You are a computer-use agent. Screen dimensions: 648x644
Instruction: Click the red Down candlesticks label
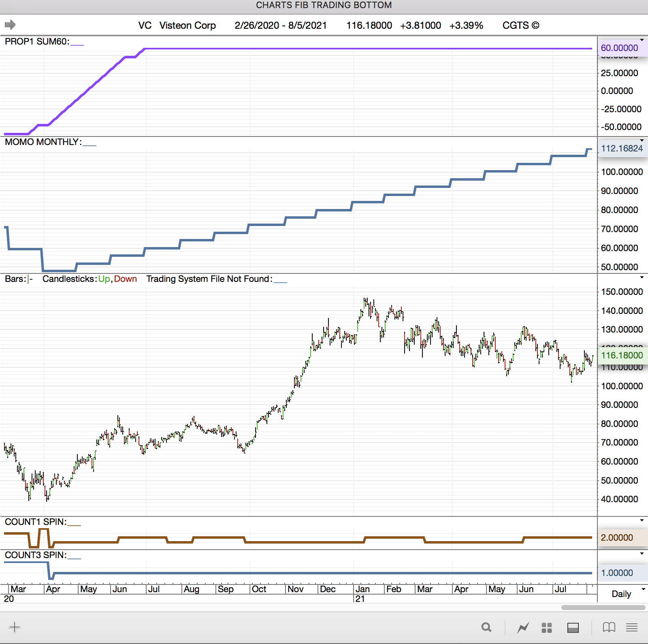coord(125,279)
